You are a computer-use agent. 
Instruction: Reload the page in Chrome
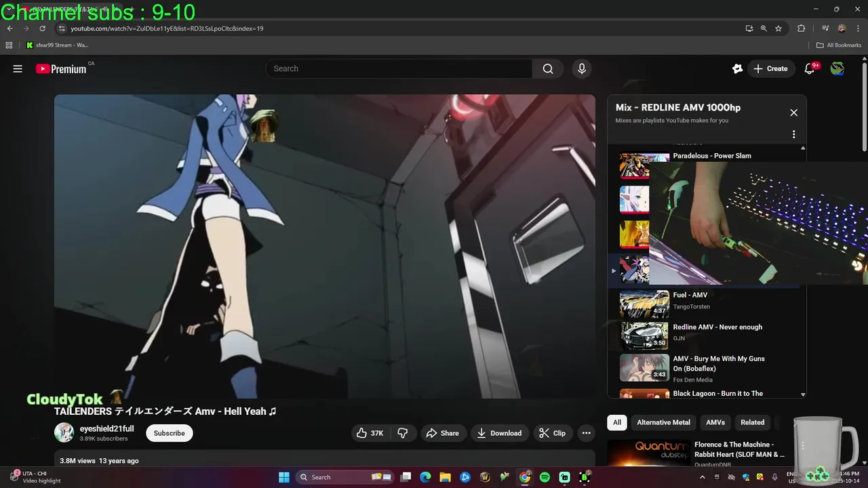[x=42, y=28]
